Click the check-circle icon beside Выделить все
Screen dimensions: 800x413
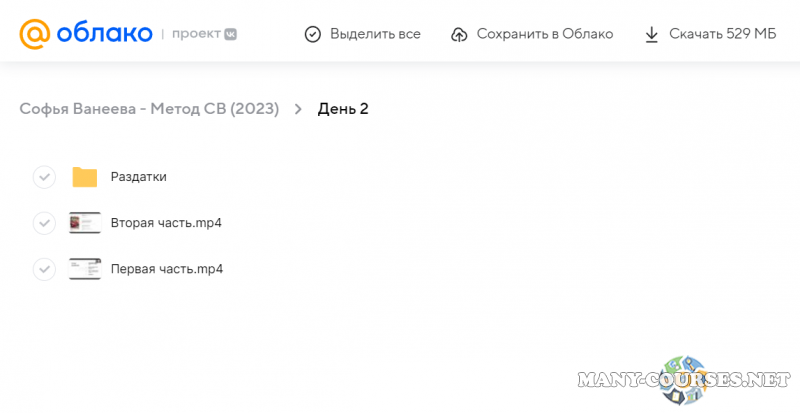[313, 34]
